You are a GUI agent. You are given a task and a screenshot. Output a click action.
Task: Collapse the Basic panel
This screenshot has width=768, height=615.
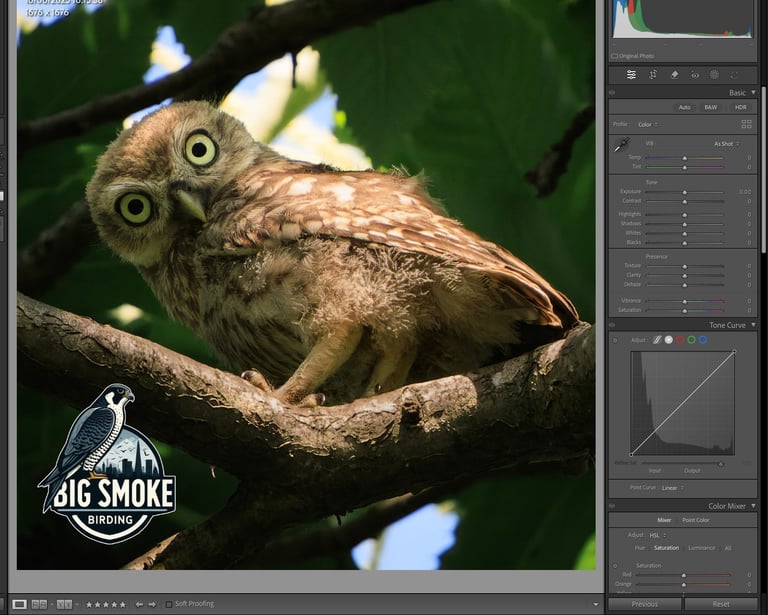(x=753, y=93)
